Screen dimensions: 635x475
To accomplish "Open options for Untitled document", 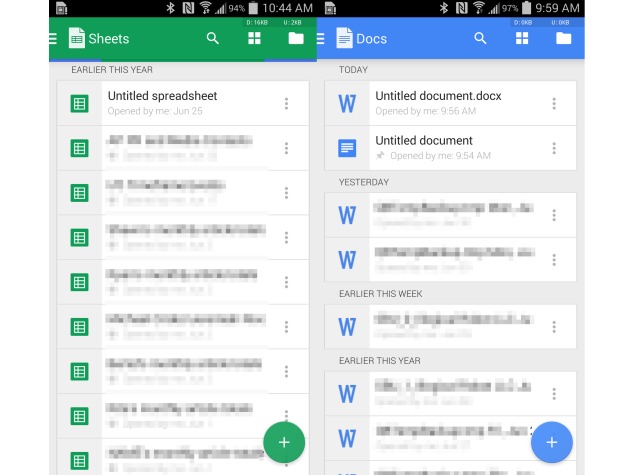I will coord(554,148).
